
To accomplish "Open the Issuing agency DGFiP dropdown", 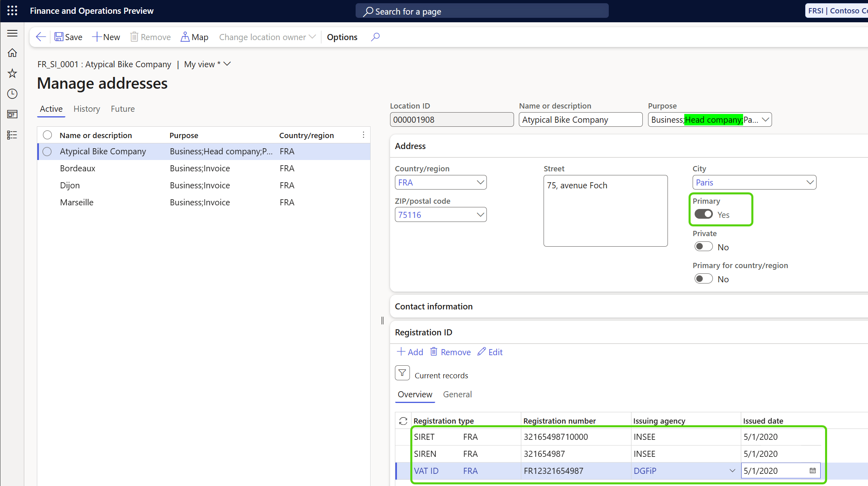I will 732,471.
